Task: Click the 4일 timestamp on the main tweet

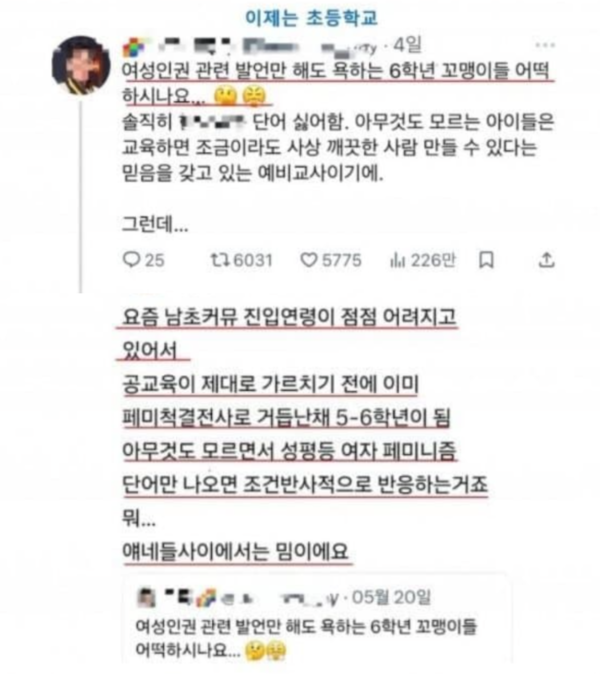Action: (x=408, y=45)
